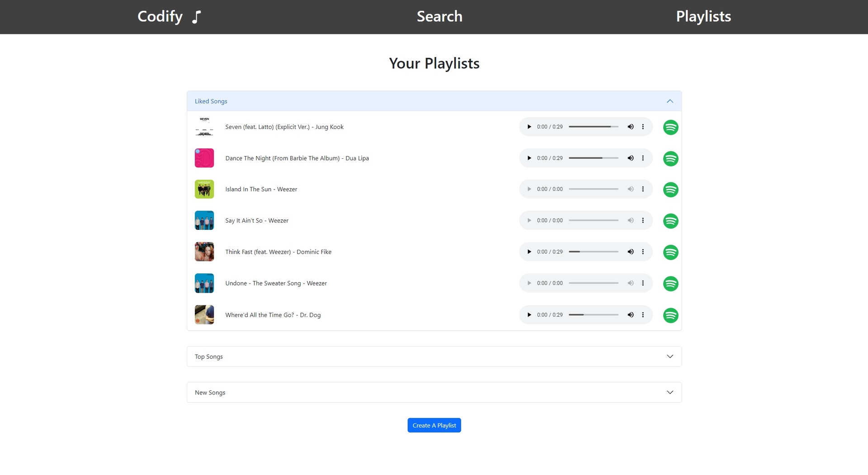
Task: Expand the New Songs playlist
Action: (x=434, y=392)
